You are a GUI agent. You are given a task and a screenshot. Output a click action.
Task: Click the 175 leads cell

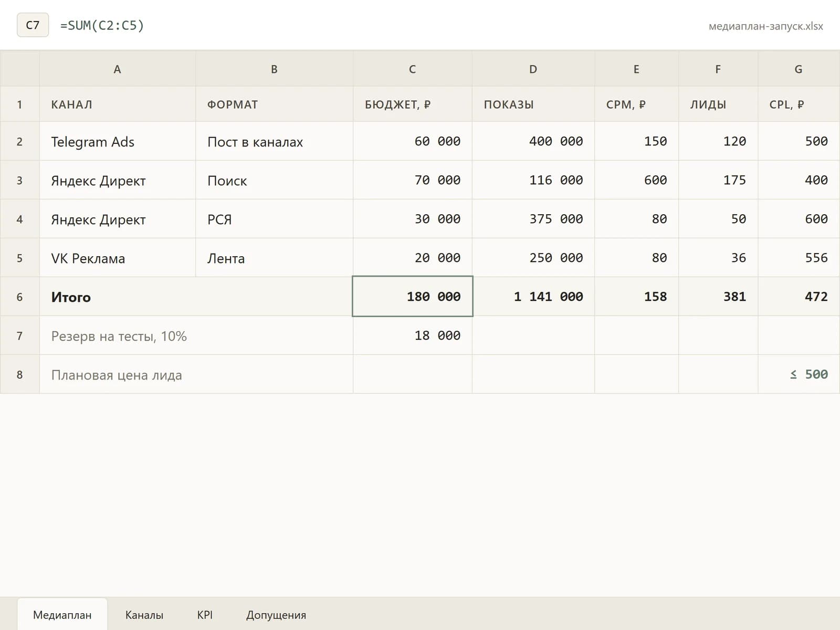tap(718, 180)
